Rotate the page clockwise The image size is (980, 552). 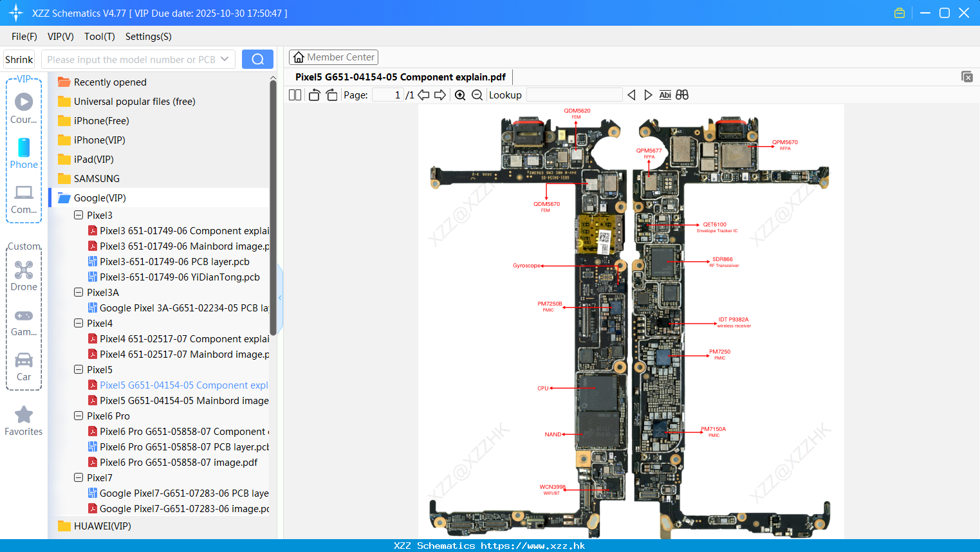click(331, 95)
